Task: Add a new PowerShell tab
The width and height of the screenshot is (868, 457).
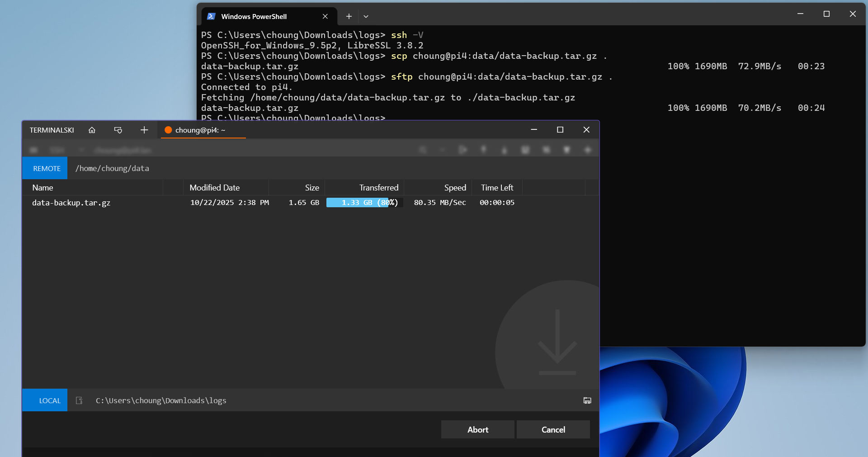Action: (x=349, y=17)
